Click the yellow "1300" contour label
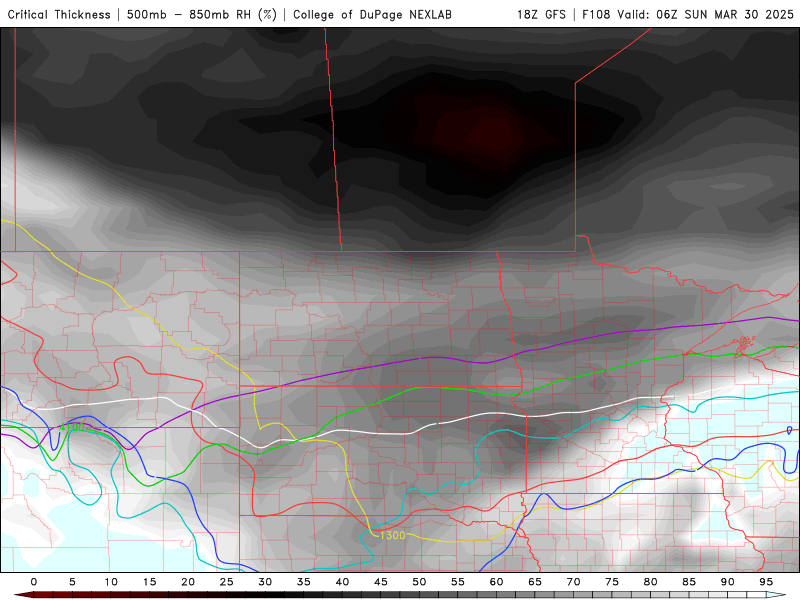Screen dimensions: 800x600 click(392, 535)
